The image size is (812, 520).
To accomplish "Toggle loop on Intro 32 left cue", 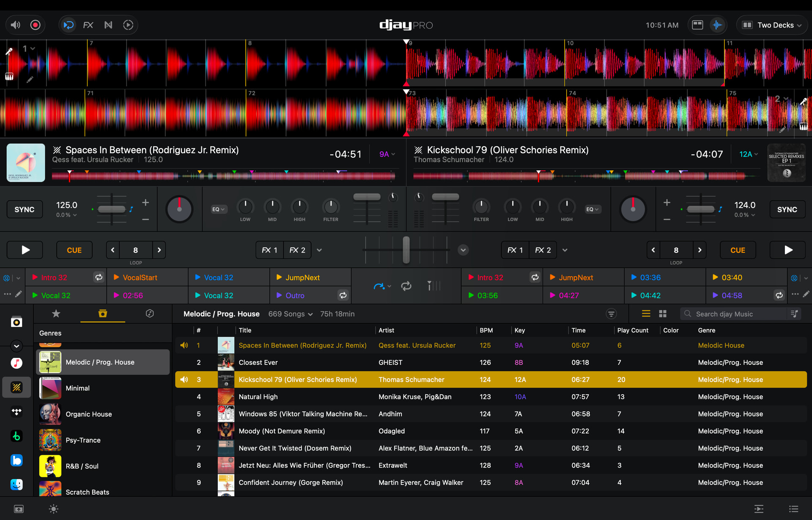I will pos(99,278).
